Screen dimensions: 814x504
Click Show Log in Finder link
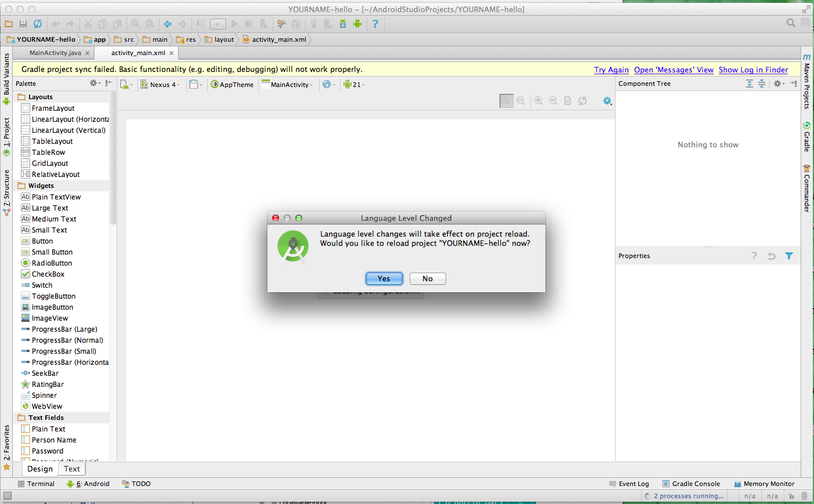coord(753,70)
